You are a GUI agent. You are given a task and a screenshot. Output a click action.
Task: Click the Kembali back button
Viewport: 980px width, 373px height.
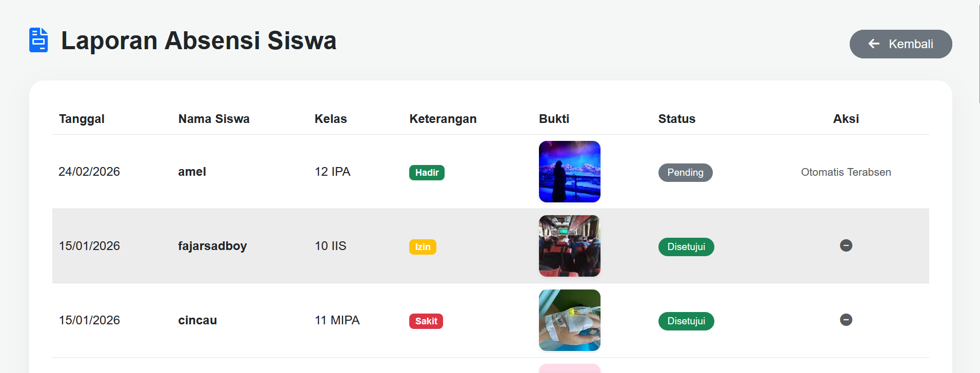click(901, 44)
